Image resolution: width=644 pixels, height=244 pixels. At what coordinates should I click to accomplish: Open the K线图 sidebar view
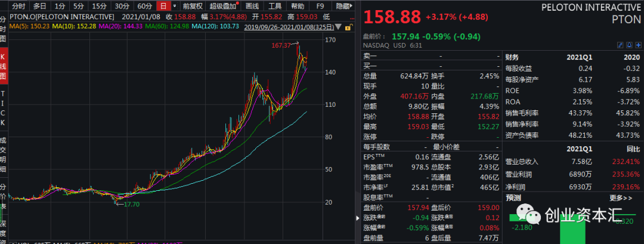(3, 67)
